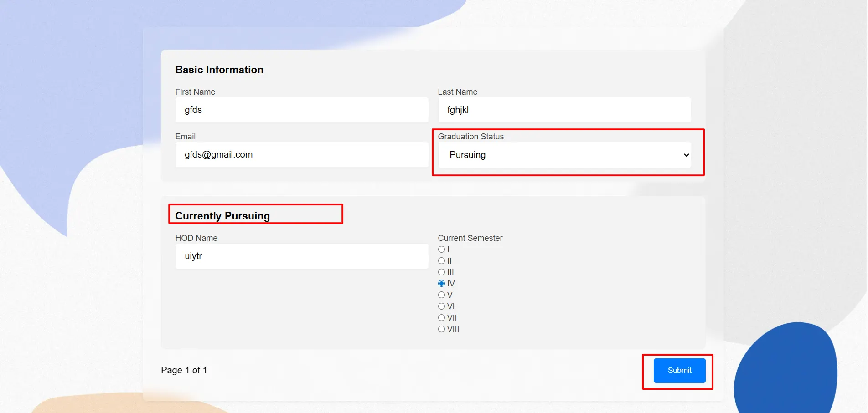
Task: Click the Page 1 of 1 indicator
Action: [184, 370]
